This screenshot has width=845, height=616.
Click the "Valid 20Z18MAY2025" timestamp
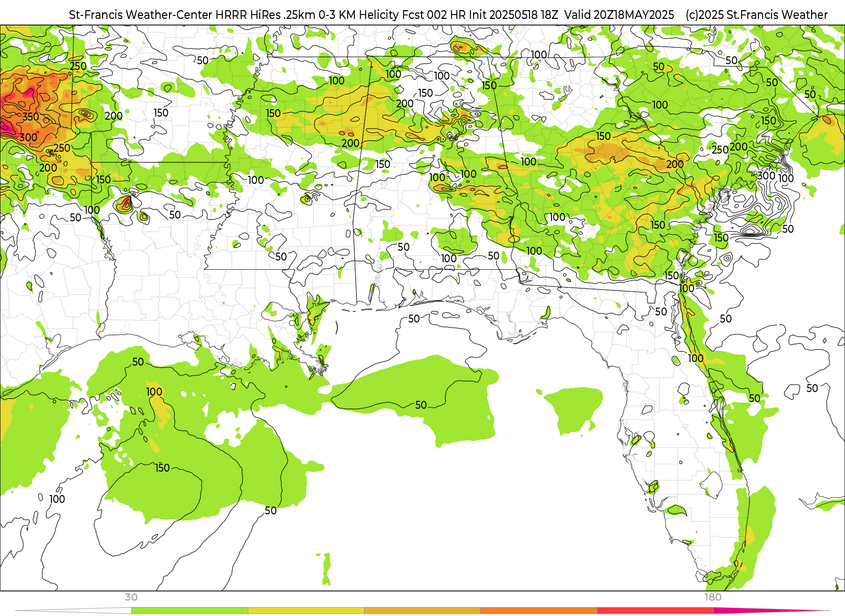point(619,15)
